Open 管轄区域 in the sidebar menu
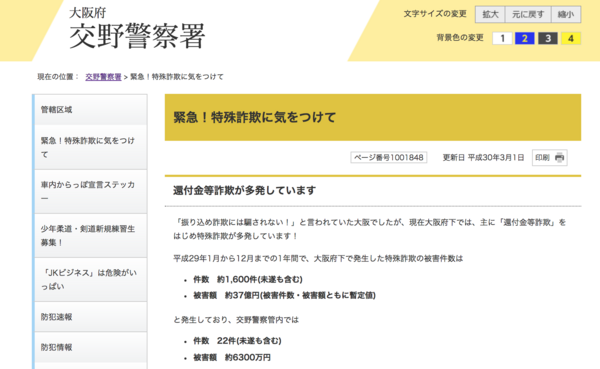 pos(91,109)
